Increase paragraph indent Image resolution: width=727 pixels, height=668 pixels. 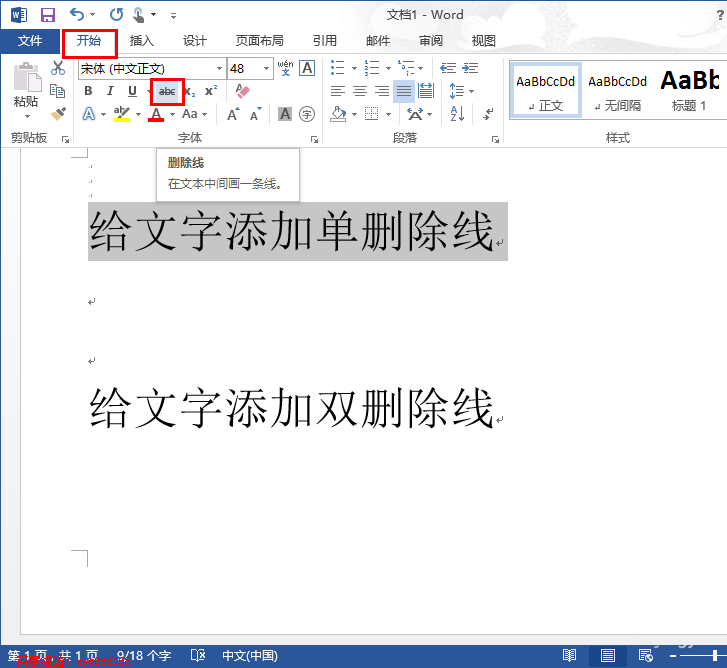coord(470,68)
